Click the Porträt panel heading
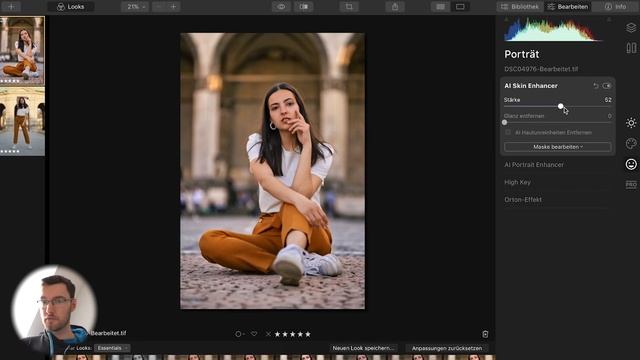This screenshot has height=360, width=640. pos(522,54)
